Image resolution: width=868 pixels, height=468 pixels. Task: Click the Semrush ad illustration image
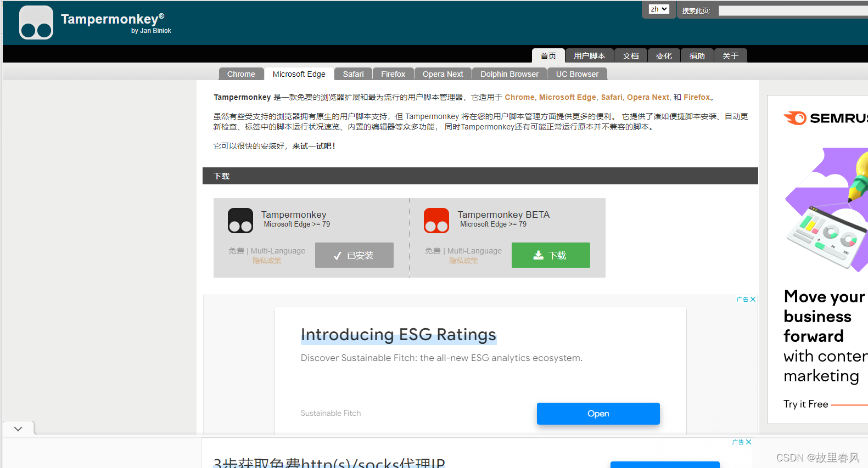[x=826, y=210]
